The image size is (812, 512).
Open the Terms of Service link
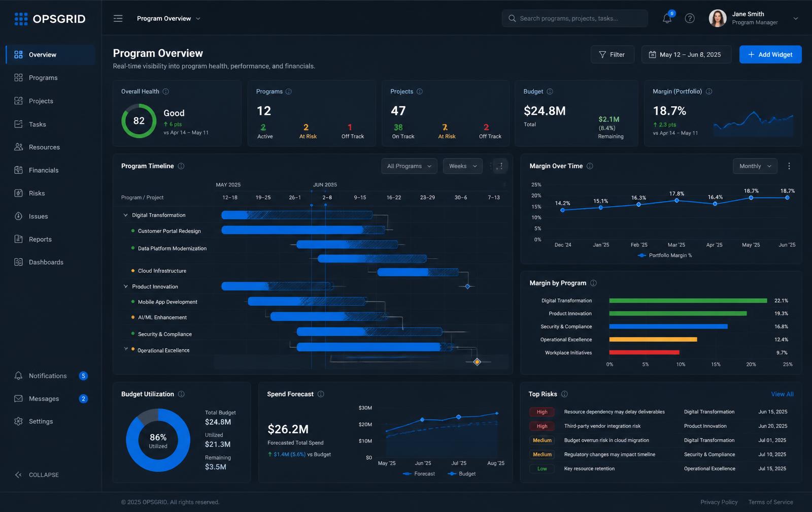pos(770,502)
